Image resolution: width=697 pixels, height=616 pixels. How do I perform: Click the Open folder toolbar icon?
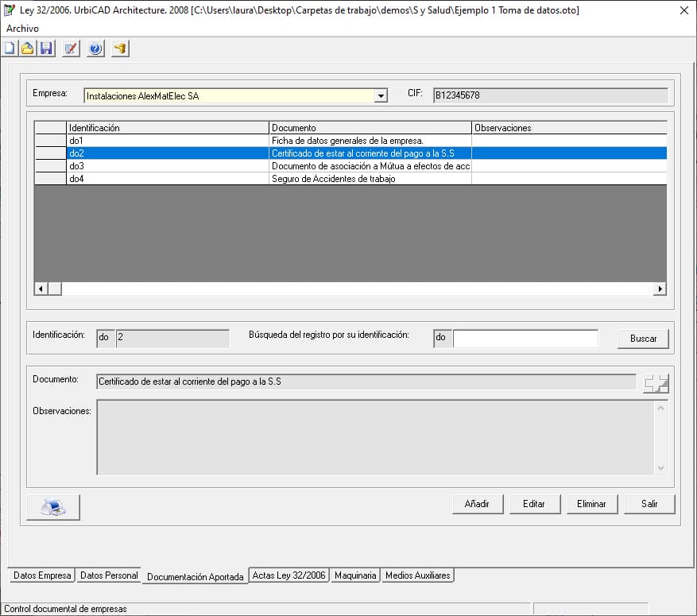click(28, 48)
